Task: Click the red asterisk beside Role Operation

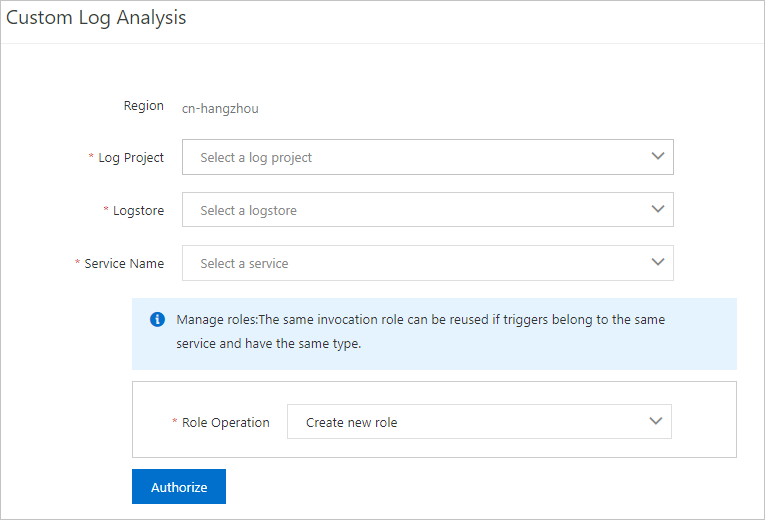Action: pyautogui.click(x=175, y=423)
